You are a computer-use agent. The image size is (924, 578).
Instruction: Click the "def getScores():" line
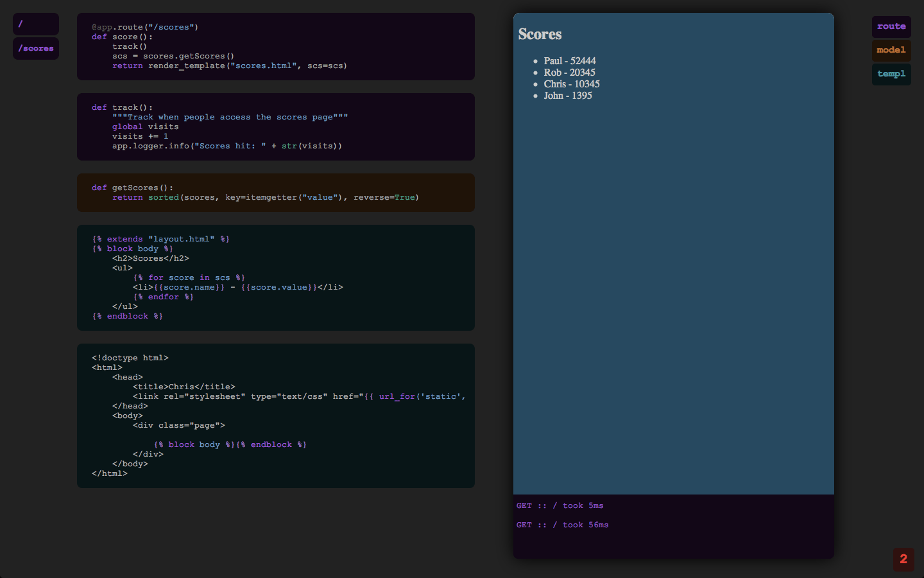(x=132, y=188)
